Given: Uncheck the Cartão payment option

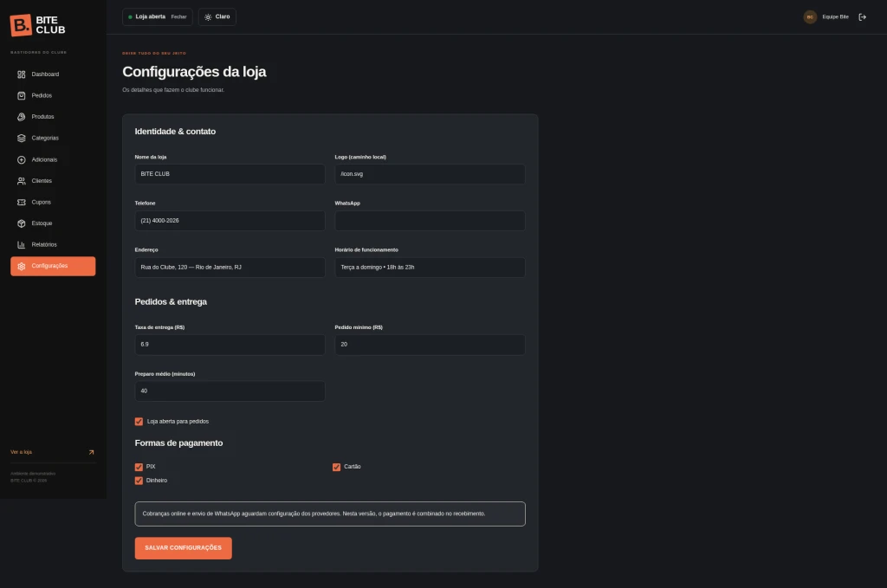Looking at the screenshot, I should point(337,467).
